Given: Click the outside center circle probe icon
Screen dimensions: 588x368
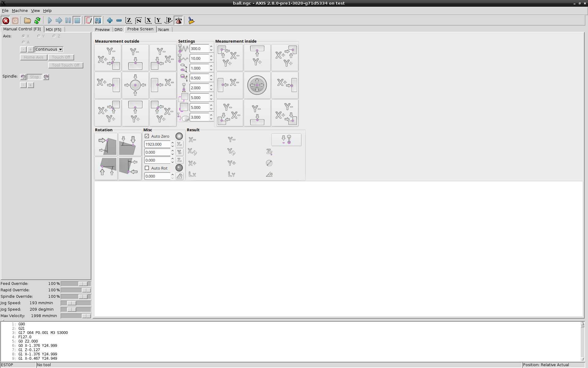Looking at the screenshot, I should pyautogui.click(x=135, y=85).
